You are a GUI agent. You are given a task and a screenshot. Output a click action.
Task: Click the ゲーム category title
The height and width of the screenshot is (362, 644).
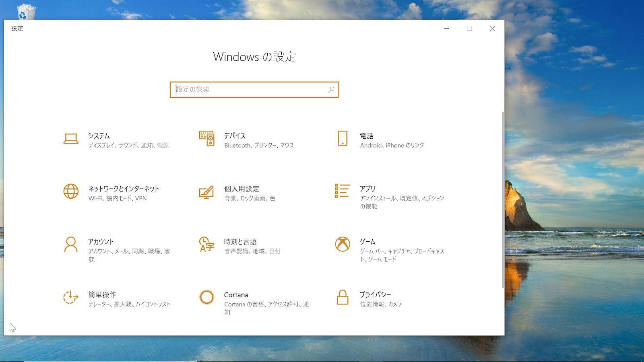coord(368,242)
